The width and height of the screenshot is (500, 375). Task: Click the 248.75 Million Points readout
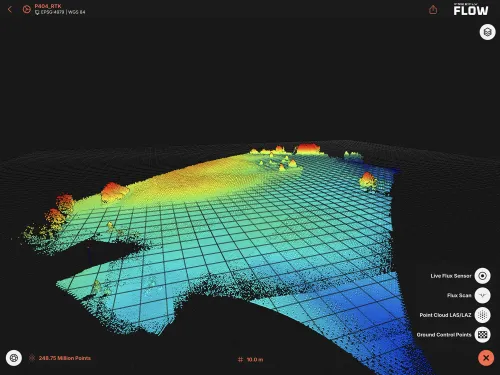click(65, 358)
